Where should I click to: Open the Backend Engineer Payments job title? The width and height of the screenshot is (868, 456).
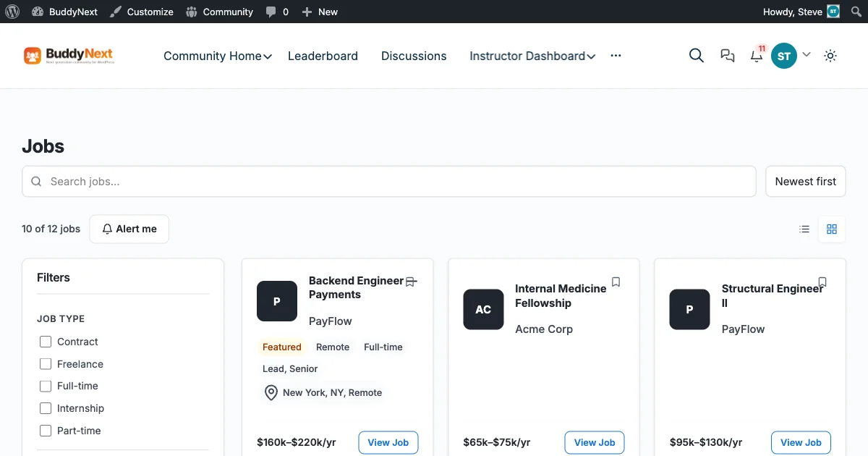point(357,287)
